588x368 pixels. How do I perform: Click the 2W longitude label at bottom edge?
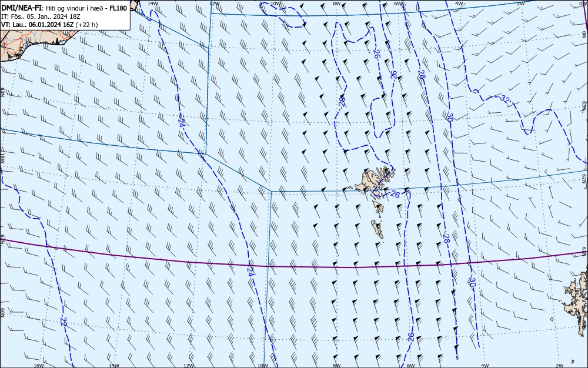click(560, 366)
